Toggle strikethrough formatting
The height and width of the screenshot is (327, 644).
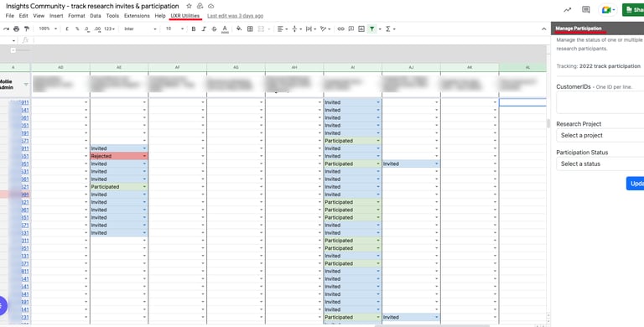214,29
